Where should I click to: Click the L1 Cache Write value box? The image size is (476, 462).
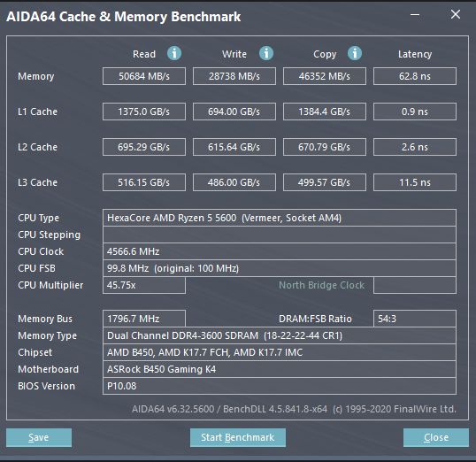pyautogui.click(x=234, y=112)
